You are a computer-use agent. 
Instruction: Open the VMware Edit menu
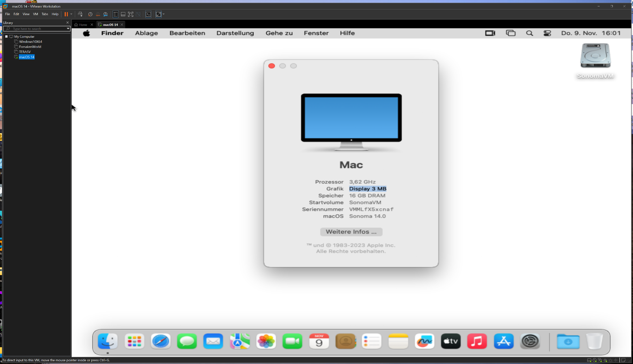pos(16,14)
